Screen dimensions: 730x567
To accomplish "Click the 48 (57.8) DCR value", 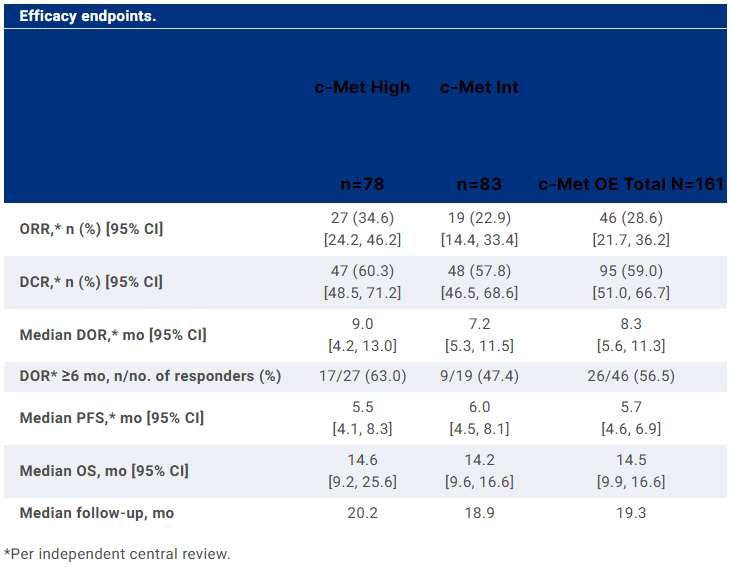I will click(479, 272).
